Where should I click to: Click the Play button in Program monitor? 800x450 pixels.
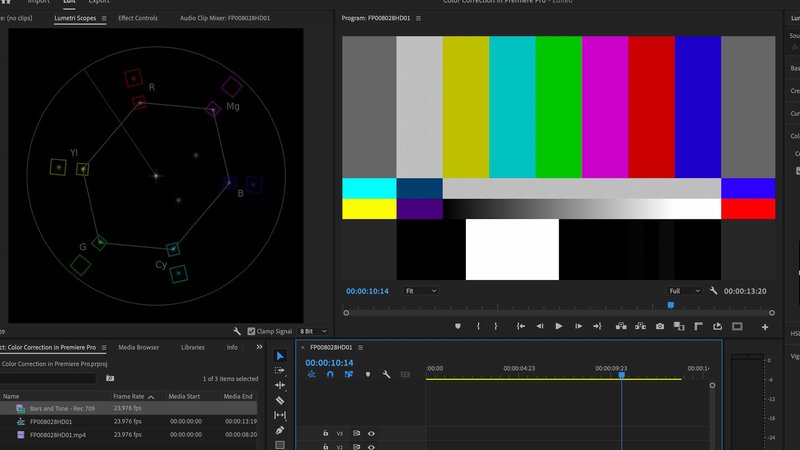559,327
